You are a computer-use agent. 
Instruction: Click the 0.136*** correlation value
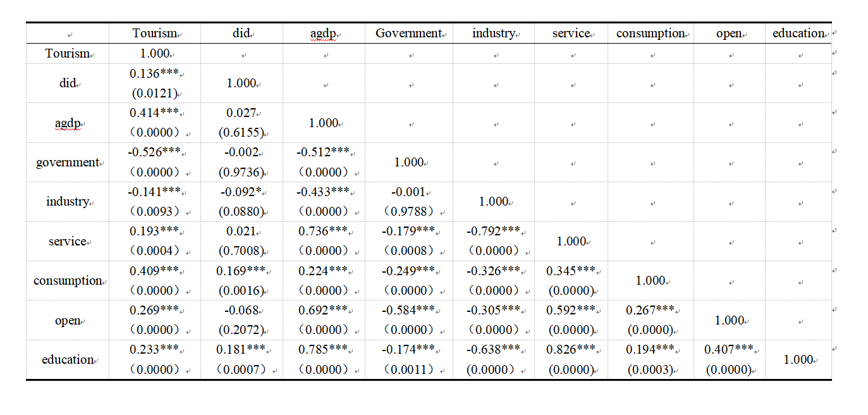154,73
